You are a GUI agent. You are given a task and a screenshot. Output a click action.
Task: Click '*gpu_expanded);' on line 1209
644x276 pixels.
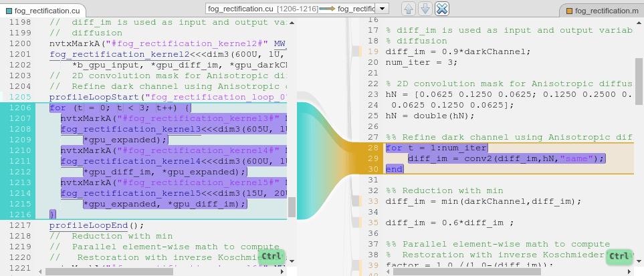pyautogui.click(x=125, y=140)
